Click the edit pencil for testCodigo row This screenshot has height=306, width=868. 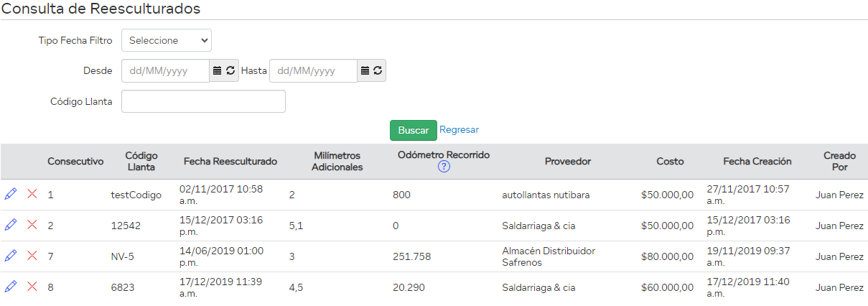(x=10, y=194)
